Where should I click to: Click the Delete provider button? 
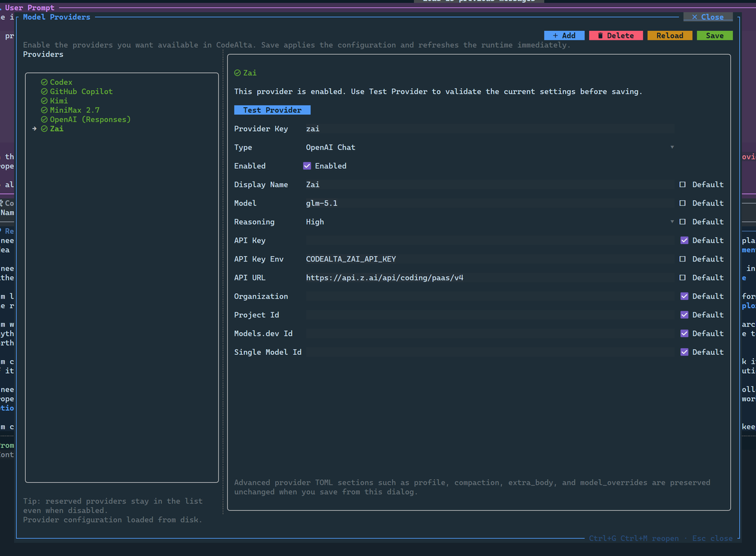point(616,35)
